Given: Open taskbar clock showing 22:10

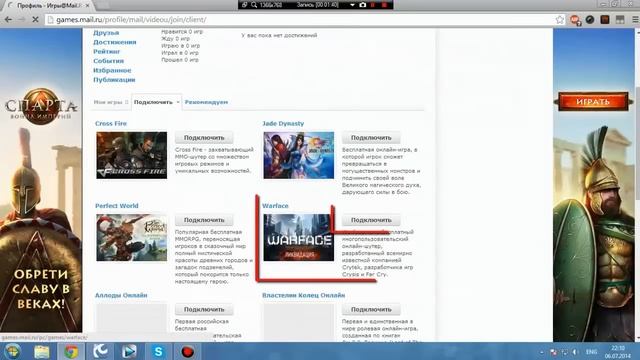Looking at the screenshot, I should (x=618, y=352).
